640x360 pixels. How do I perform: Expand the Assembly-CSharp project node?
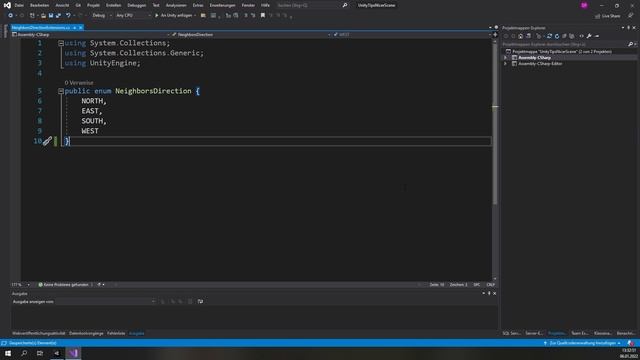point(506,58)
